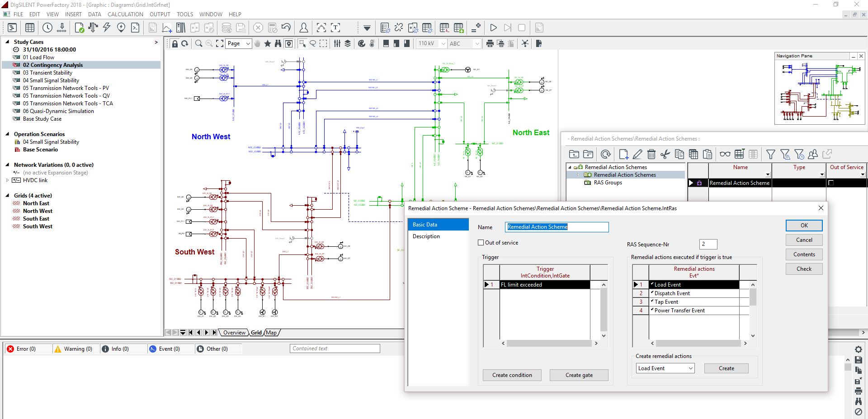Click the binoculars search icon in diagram toolbar
Screen dimensions: 868x419
278,43
